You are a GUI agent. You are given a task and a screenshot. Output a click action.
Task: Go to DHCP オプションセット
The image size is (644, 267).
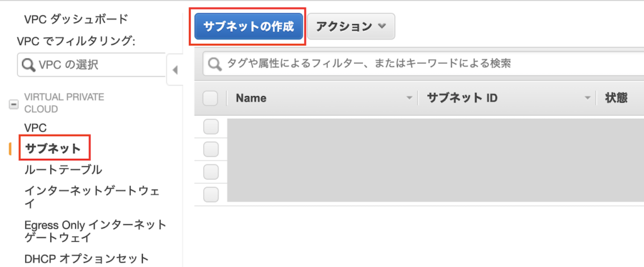point(86,258)
